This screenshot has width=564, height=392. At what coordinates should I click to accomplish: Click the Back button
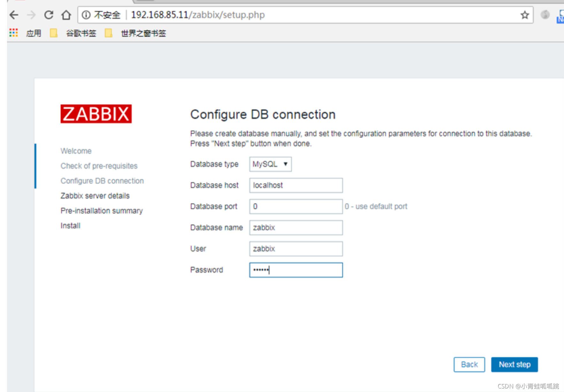(x=469, y=365)
